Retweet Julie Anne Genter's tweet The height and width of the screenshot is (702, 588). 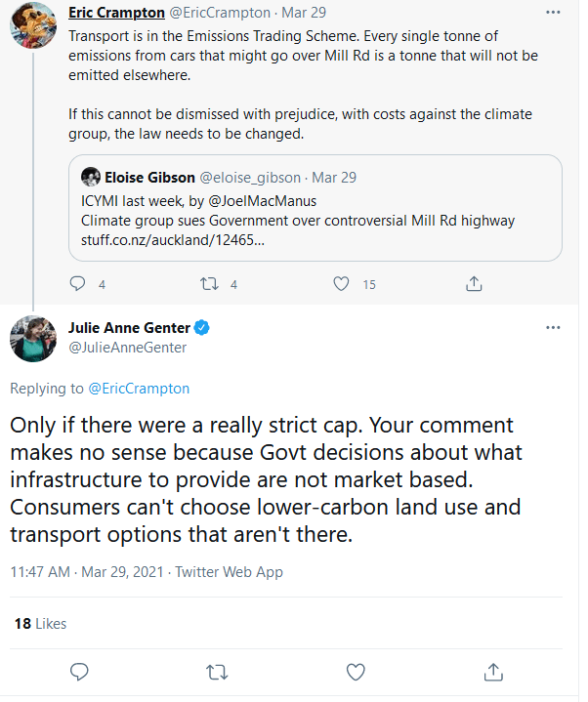[219, 672]
